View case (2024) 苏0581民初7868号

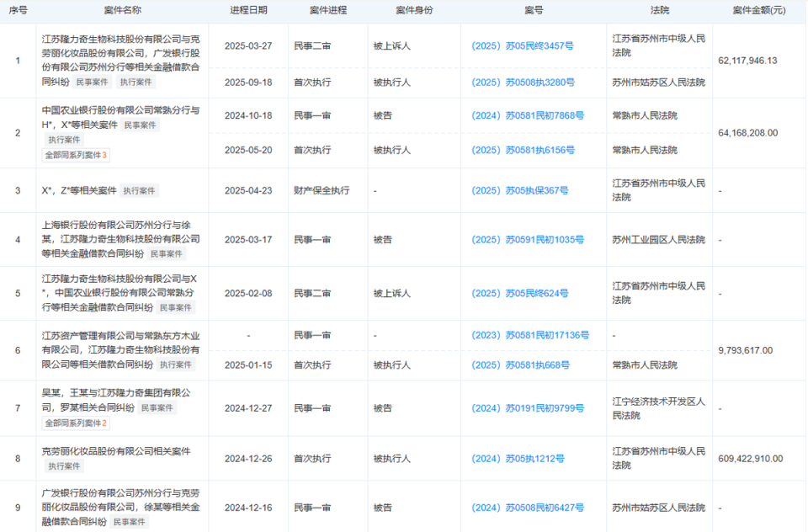(x=529, y=116)
